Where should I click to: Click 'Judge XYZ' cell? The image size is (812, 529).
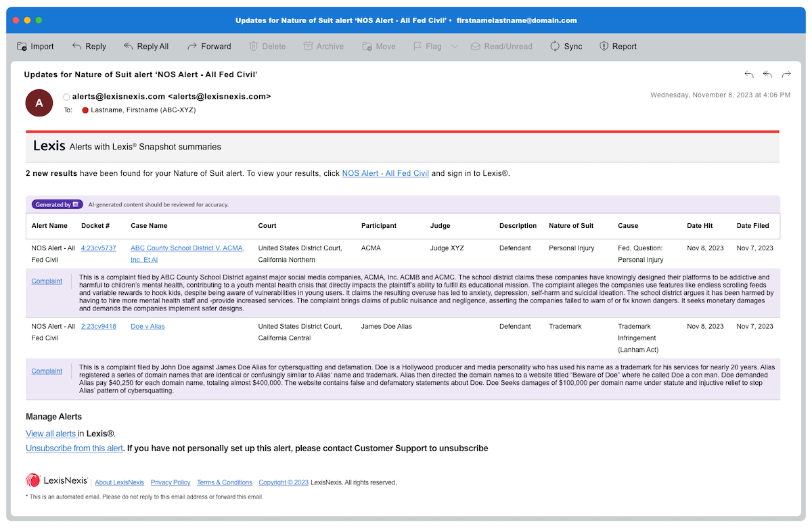tap(447, 248)
